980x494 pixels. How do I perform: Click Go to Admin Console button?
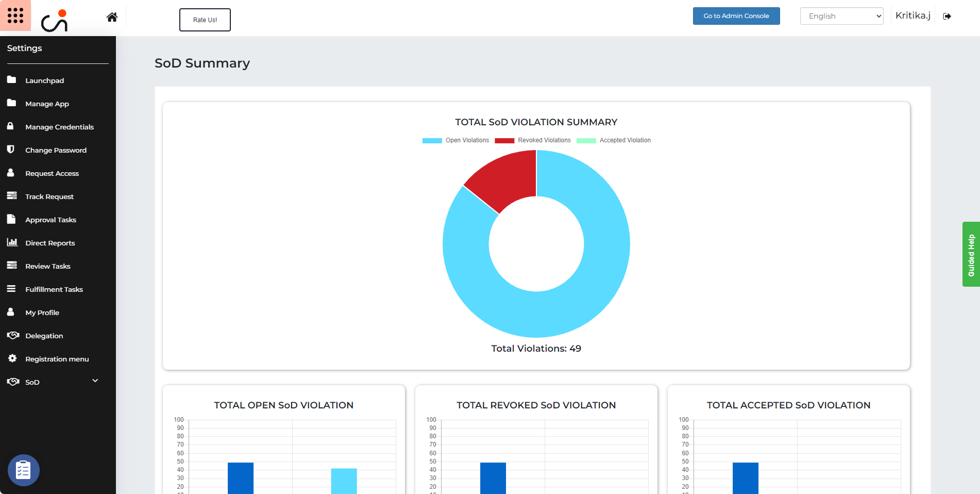(x=736, y=16)
